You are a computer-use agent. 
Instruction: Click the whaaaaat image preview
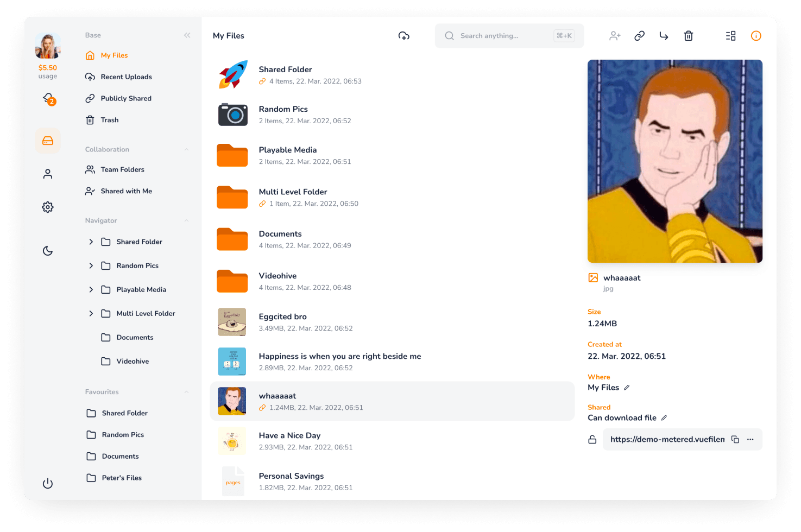click(x=675, y=161)
